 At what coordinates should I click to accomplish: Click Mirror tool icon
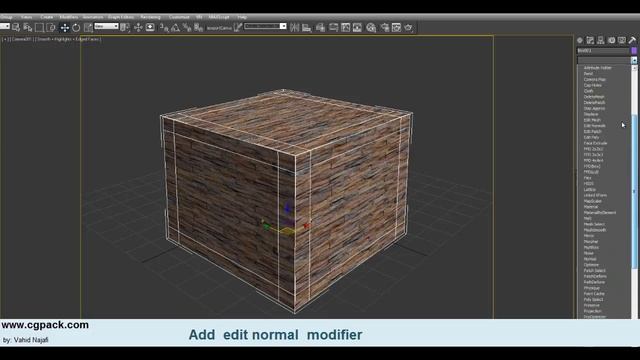(x=294, y=27)
